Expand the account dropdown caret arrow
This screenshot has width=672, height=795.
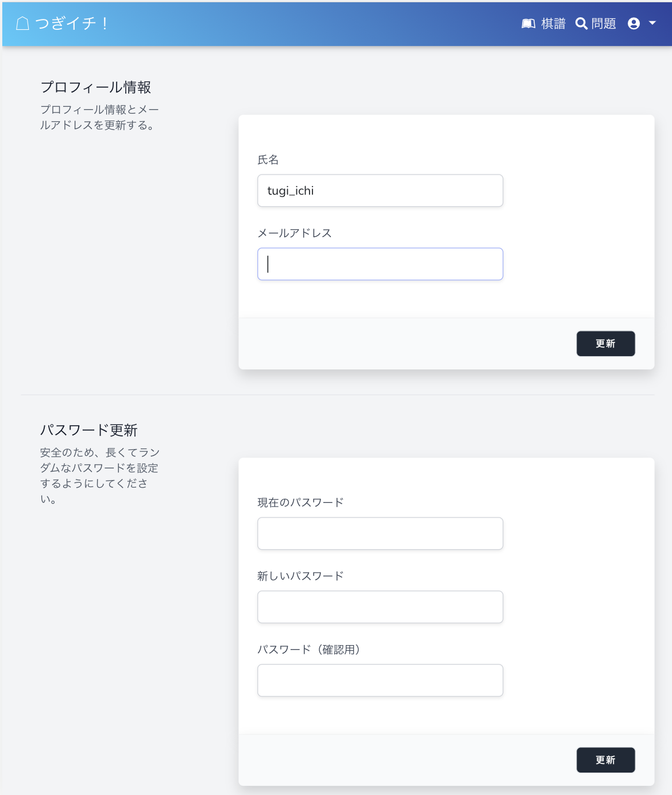652,23
